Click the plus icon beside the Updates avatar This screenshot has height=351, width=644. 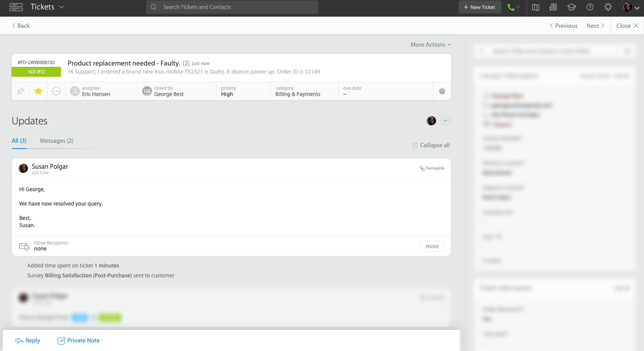tap(445, 121)
